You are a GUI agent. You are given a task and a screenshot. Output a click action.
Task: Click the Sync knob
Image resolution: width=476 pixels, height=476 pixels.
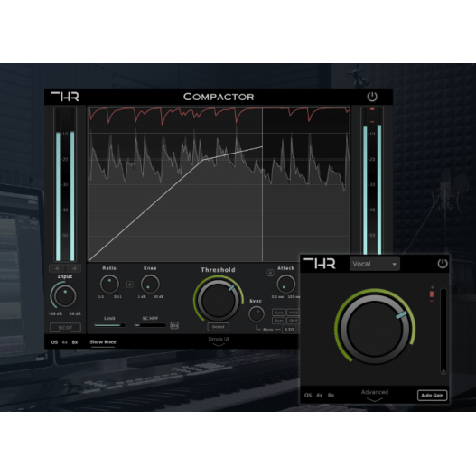coord(257,314)
